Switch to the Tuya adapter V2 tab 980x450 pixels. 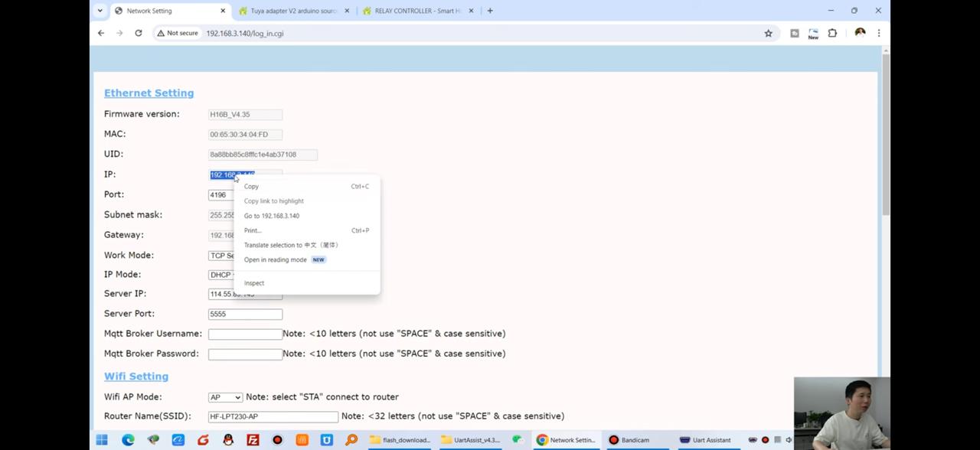(x=291, y=11)
